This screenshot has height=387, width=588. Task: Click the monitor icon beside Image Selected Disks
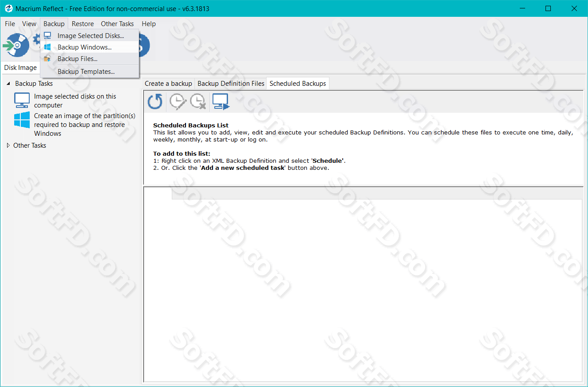coord(47,36)
